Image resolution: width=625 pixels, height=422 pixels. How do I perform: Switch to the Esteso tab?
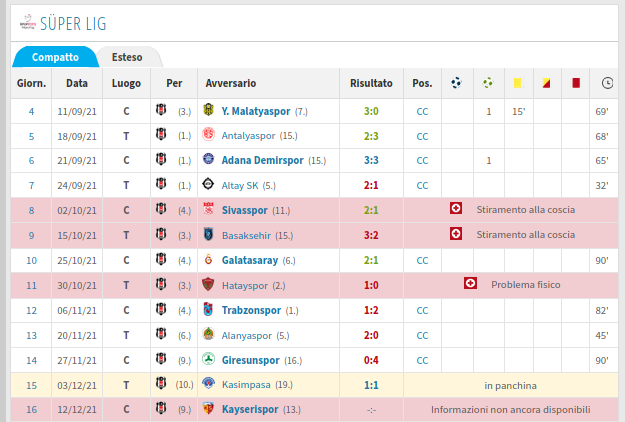[127, 57]
